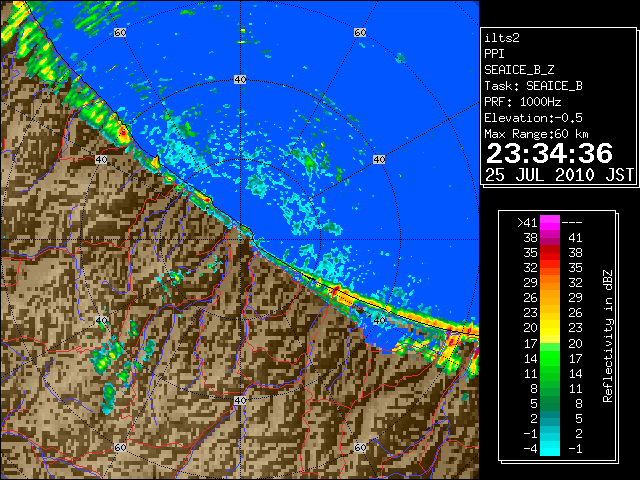Select the date 25 JUL 2010 JST
Screen dimensions: 640x480
(559, 175)
